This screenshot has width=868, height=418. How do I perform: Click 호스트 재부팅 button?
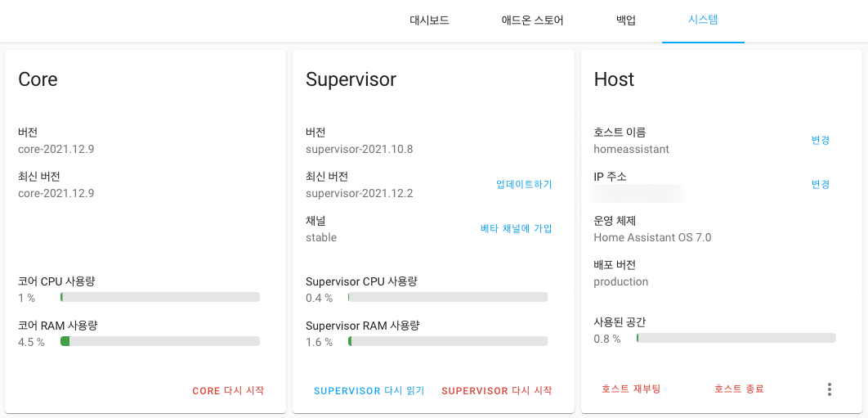click(631, 389)
